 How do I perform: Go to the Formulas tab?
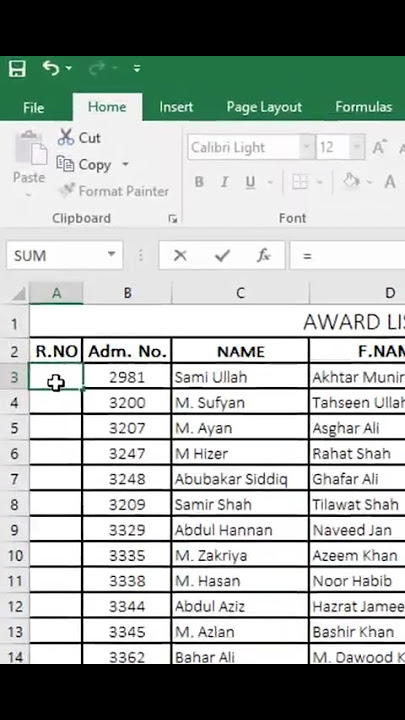(x=363, y=107)
